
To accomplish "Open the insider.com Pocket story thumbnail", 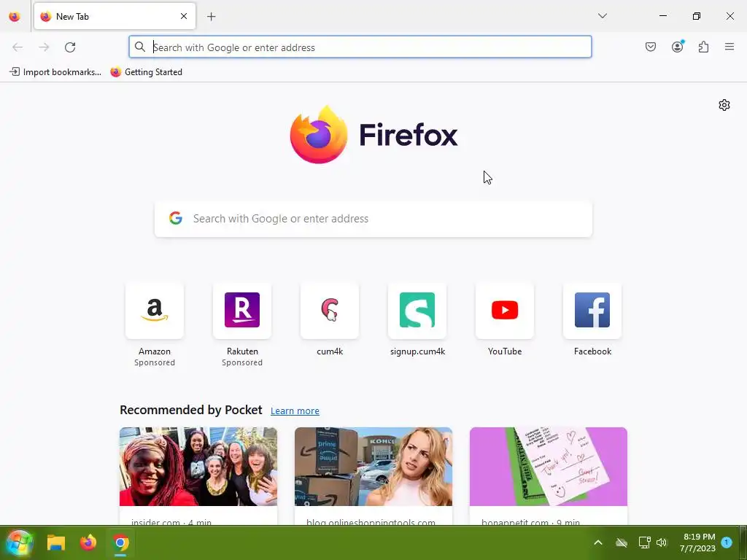I will point(198,467).
